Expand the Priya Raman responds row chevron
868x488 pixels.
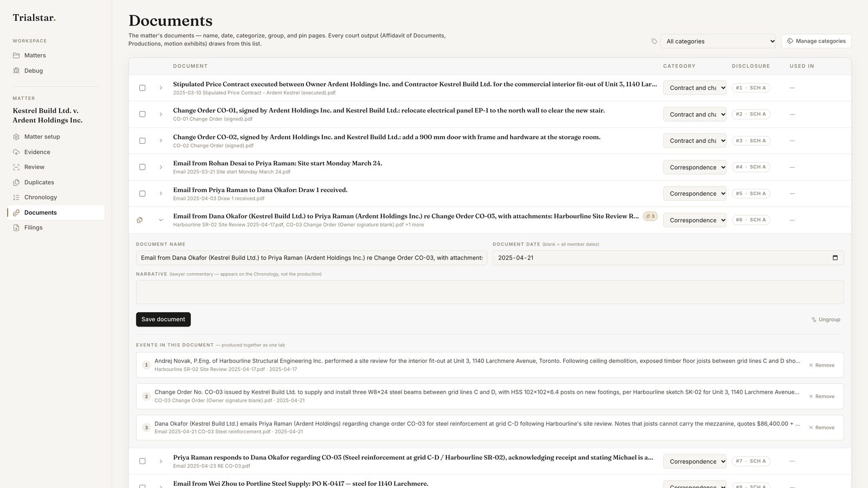pos(161,461)
